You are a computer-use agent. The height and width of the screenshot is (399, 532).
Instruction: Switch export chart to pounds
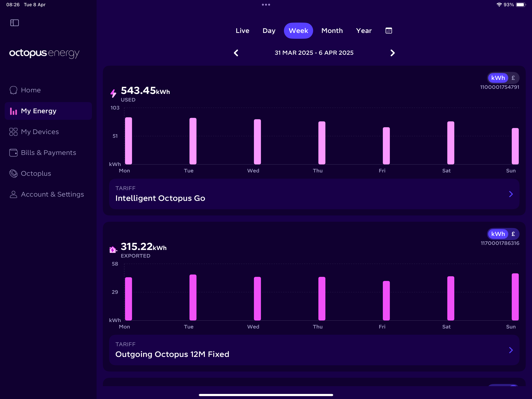click(513, 234)
